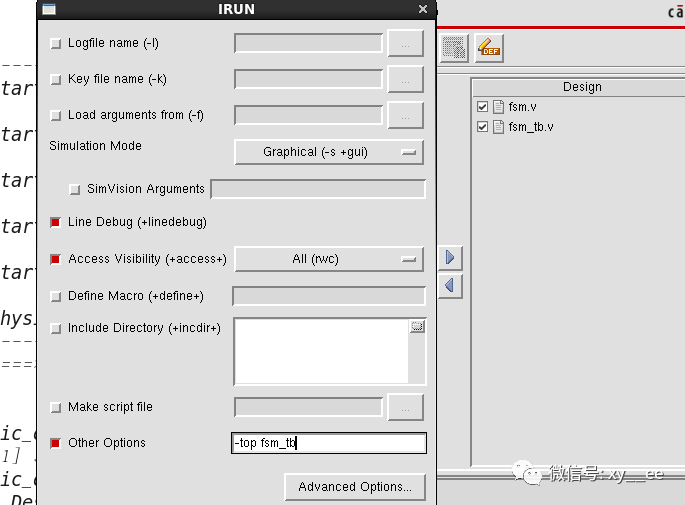Click the Make script file text field

tap(308, 407)
